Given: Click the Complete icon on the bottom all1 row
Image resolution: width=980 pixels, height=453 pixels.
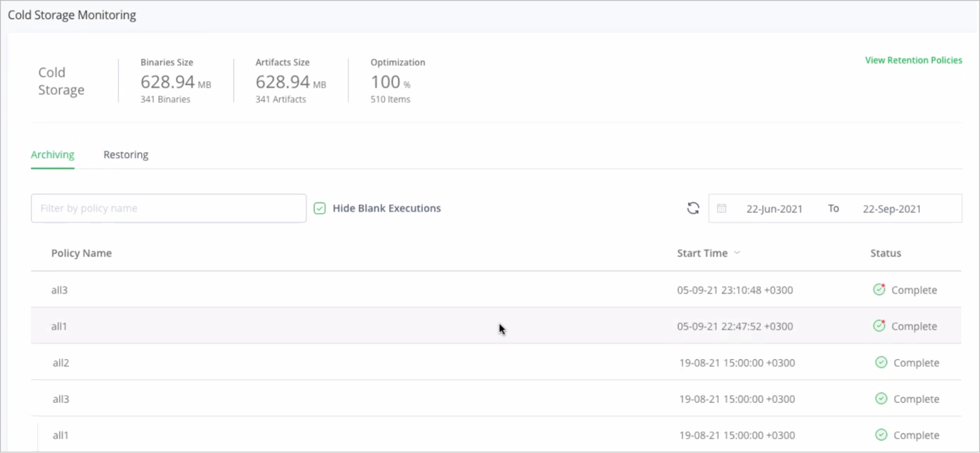Looking at the screenshot, I should coord(881,435).
